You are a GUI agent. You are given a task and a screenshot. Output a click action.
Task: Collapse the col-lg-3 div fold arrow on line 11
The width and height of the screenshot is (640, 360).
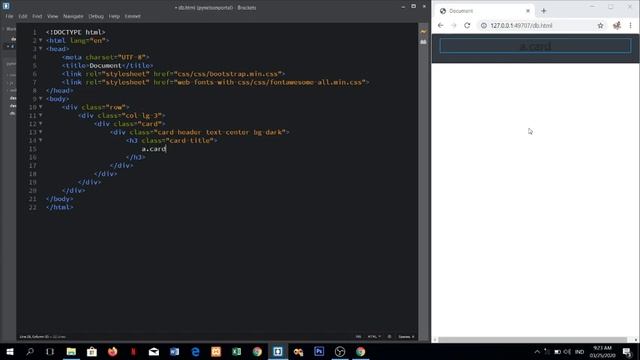click(x=40, y=116)
